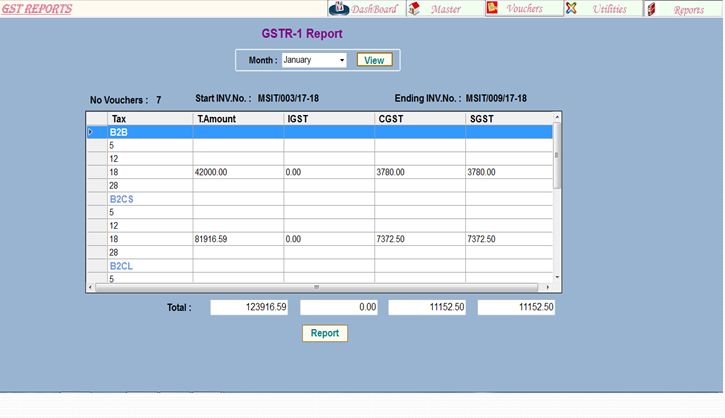Open the Utilities menu
The width and height of the screenshot is (725, 418).
tap(603, 8)
